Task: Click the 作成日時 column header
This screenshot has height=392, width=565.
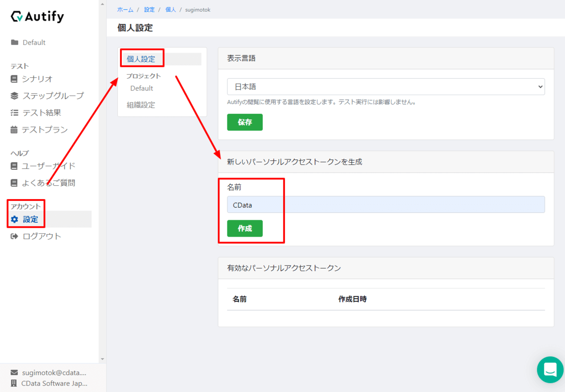Action: [352, 299]
